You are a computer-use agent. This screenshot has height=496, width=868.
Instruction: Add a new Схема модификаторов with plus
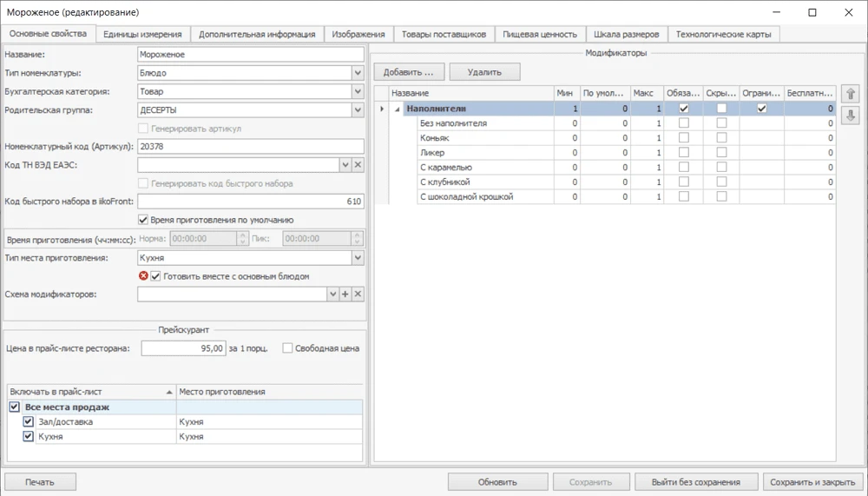coord(345,294)
